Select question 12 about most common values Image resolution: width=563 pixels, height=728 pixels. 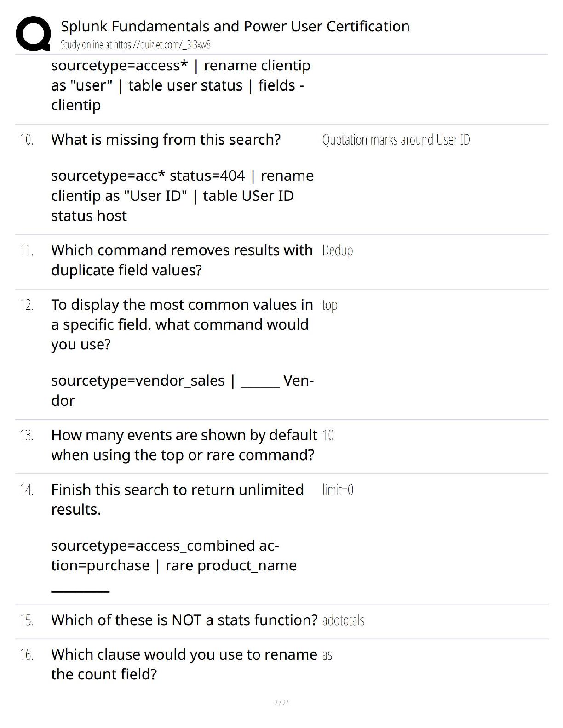pos(182,324)
